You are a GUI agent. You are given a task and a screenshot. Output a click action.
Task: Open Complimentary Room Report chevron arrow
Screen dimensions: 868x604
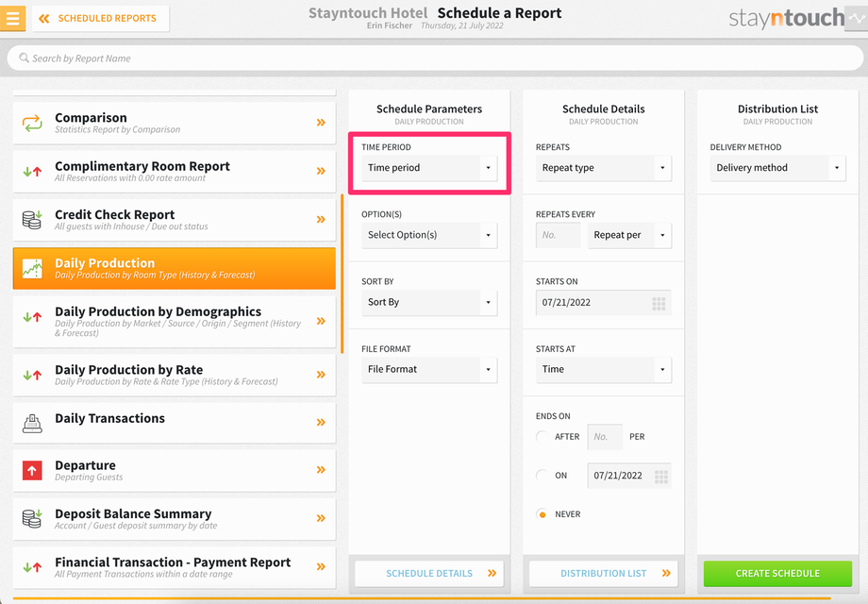321,171
